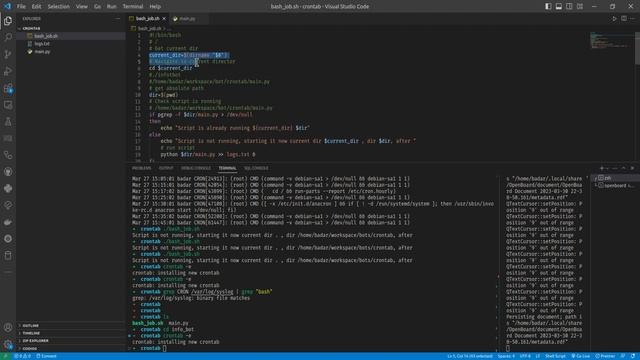This screenshot has height=360, width=640.
Task: Open the Edit menu
Action: pyautogui.click(x=36, y=7)
